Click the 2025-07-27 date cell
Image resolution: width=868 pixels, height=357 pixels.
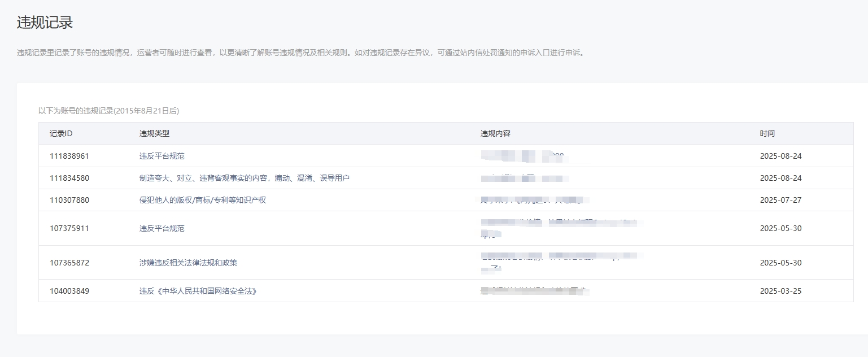tap(780, 200)
